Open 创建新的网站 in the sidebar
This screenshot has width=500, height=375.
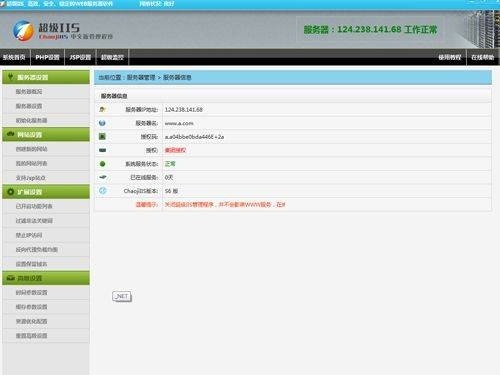[46, 149]
